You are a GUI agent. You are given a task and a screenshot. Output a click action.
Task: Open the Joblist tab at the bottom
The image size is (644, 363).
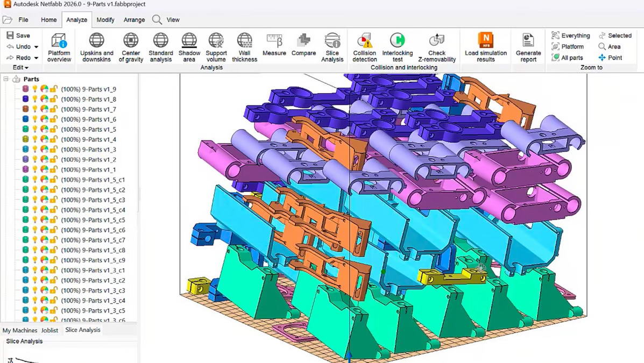point(49,330)
